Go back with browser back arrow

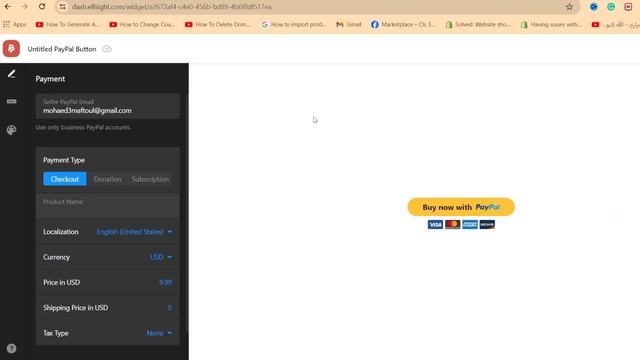point(8,7)
